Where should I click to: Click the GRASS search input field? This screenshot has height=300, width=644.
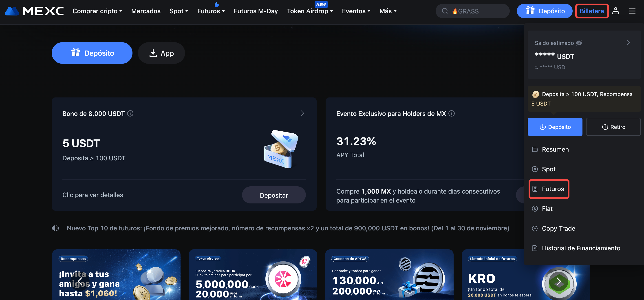click(472, 11)
